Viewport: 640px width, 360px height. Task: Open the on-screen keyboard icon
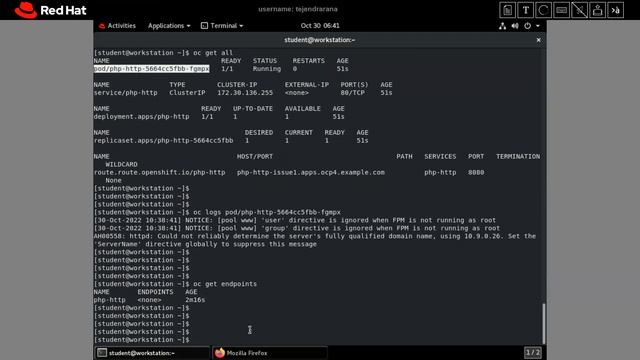(x=561, y=10)
